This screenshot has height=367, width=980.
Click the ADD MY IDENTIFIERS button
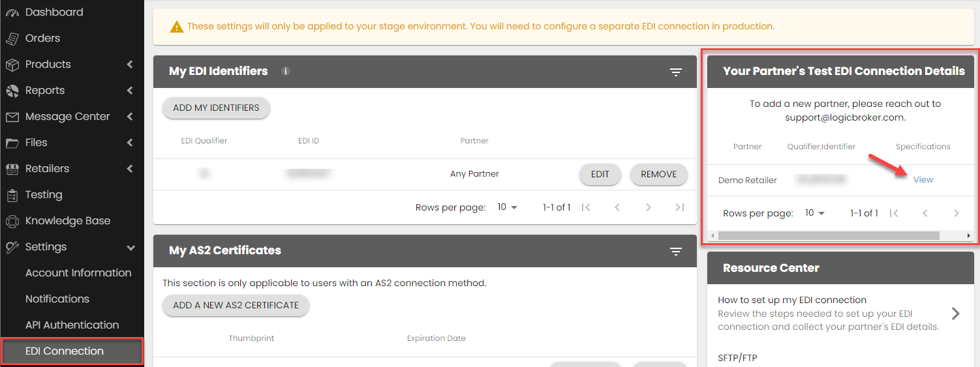[x=216, y=108]
